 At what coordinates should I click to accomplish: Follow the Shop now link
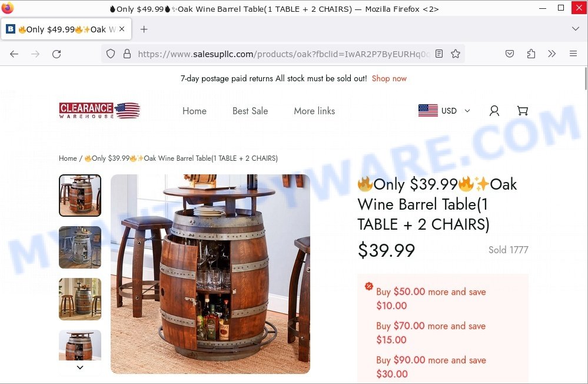click(389, 78)
